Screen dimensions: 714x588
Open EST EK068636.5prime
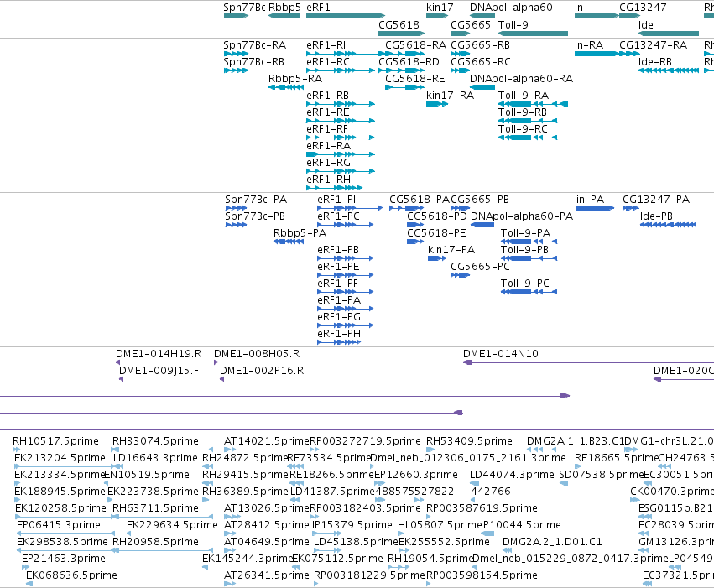pyautogui.click(x=71, y=575)
